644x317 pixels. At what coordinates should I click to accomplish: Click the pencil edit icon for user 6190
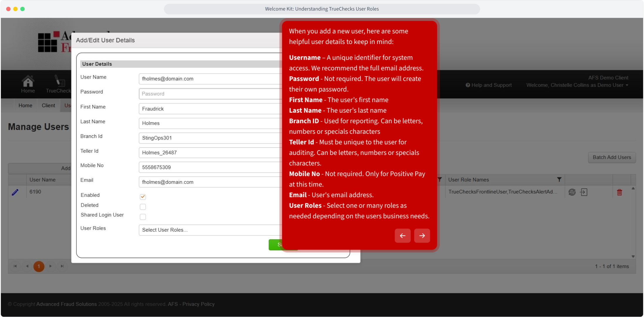tap(15, 192)
